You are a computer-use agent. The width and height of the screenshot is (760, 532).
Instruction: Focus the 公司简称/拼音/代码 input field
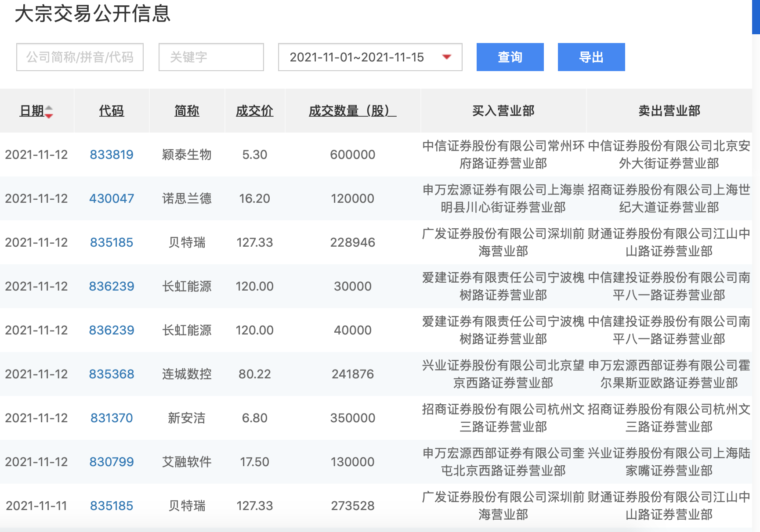(80, 57)
